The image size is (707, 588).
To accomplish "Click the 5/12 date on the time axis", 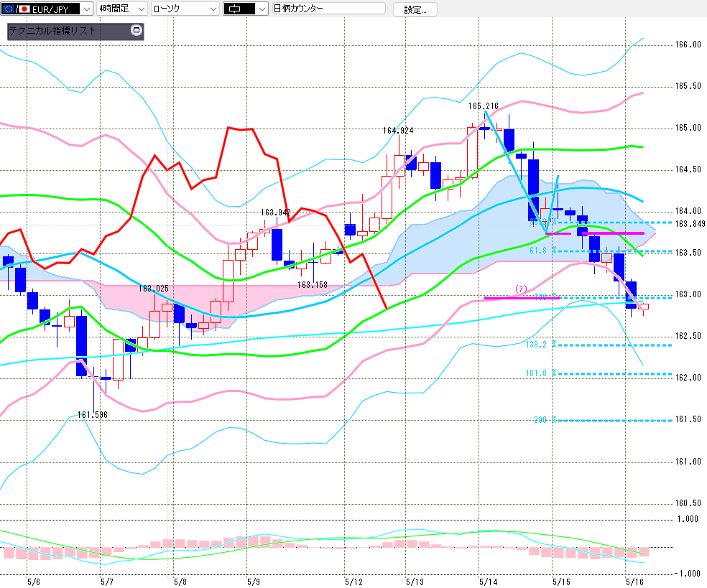I will 353,582.
